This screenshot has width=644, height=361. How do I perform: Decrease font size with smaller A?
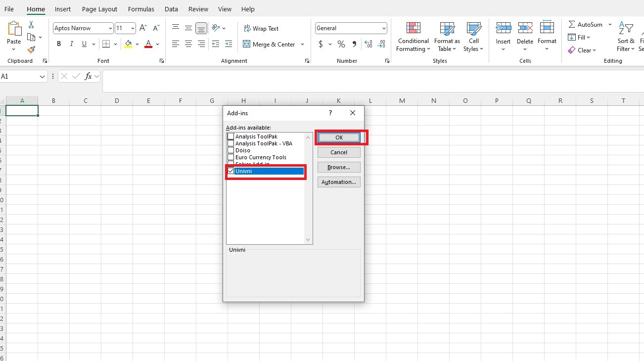pos(156,28)
